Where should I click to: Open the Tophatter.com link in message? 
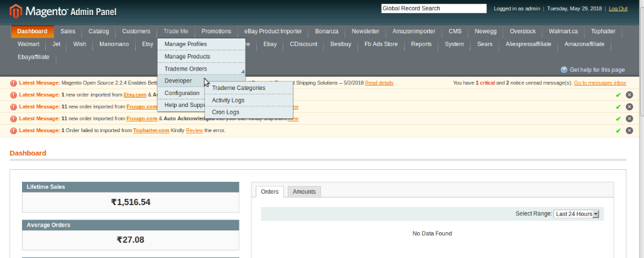(x=151, y=130)
